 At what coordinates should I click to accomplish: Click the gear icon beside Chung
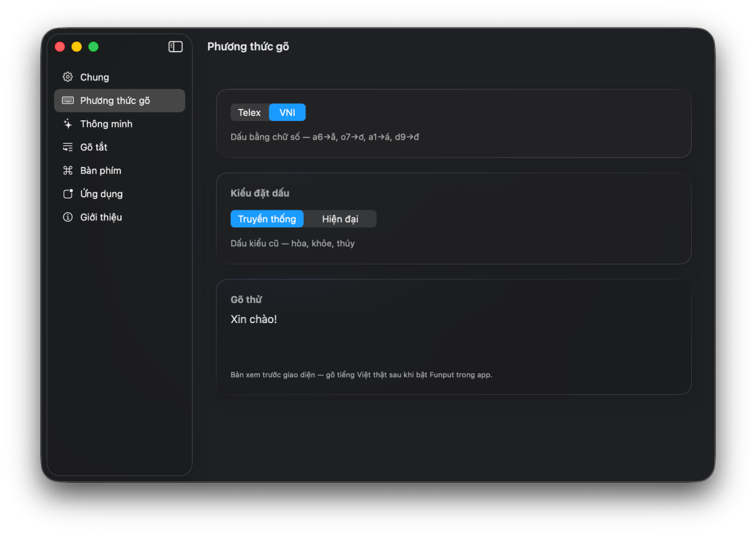pyautogui.click(x=68, y=77)
